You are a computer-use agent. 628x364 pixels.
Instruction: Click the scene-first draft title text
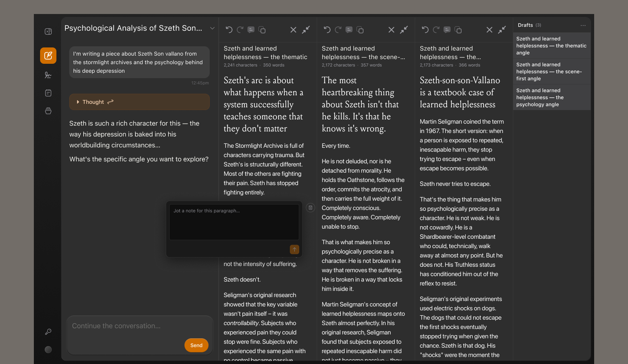[363, 53]
